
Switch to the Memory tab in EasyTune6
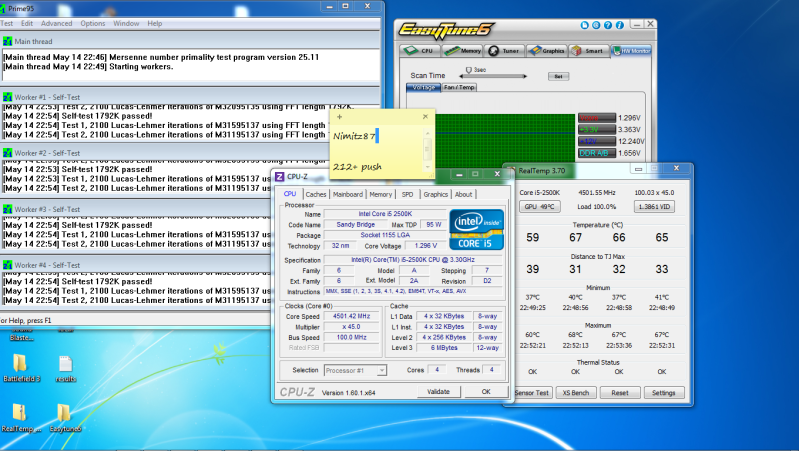462,50
